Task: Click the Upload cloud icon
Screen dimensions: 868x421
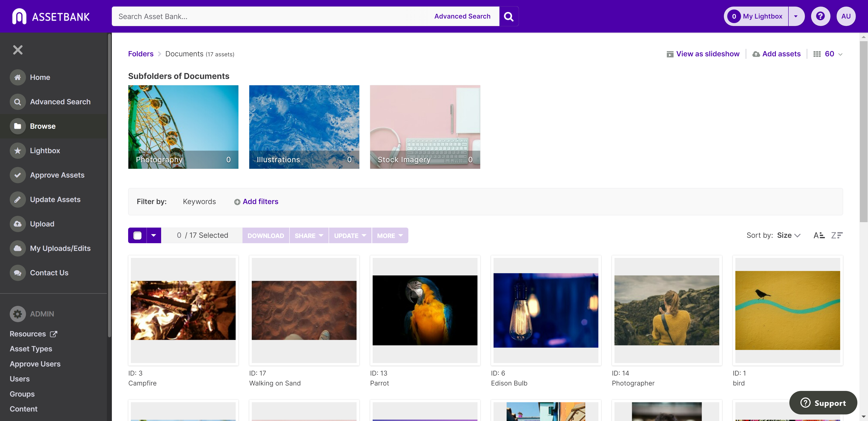Action: pos(18,224)
